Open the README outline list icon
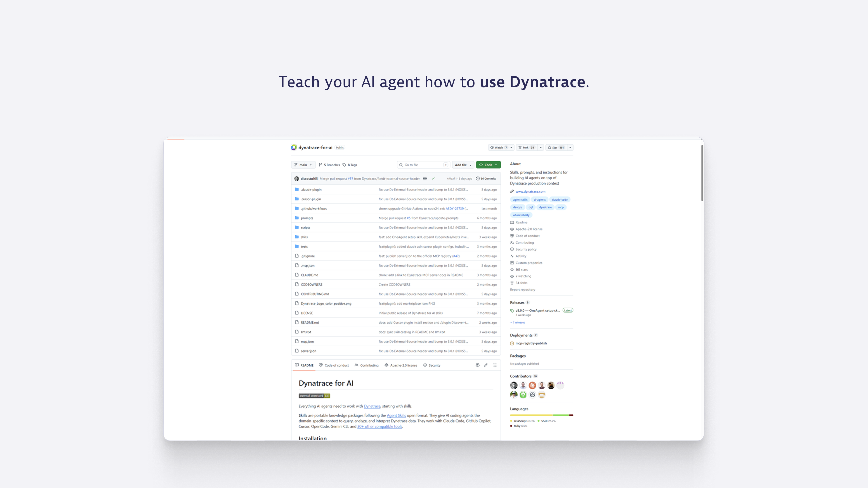This screenshot has width=868, height=488. (x=495, y=365)
